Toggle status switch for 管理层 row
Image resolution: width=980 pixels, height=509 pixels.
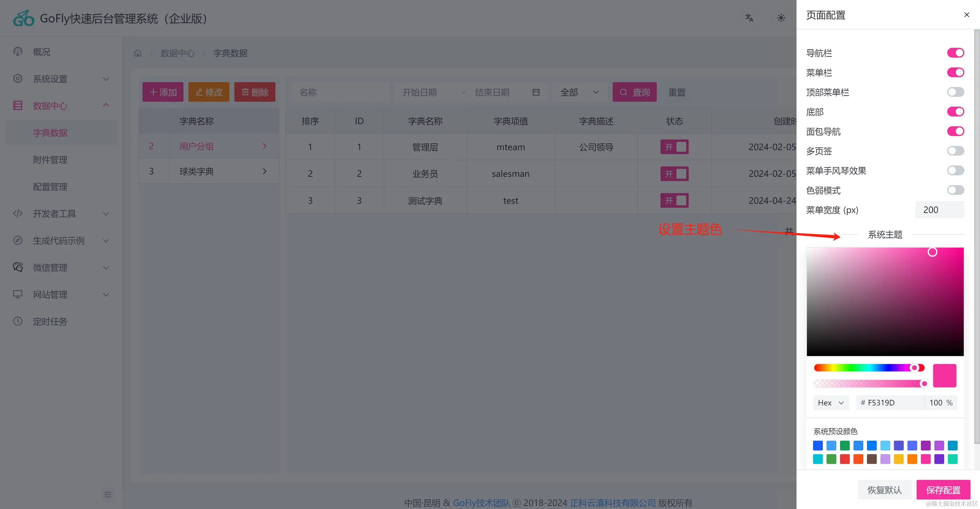[674, 147]
